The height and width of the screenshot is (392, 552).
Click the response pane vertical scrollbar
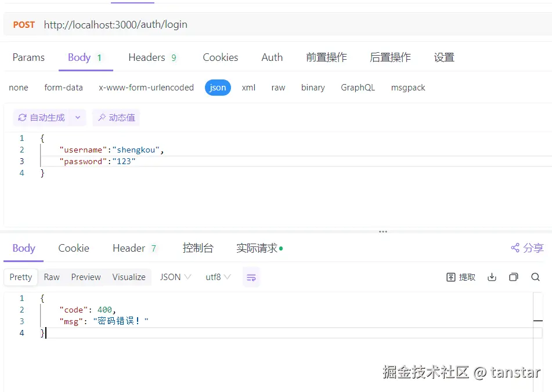coord(538,341)
